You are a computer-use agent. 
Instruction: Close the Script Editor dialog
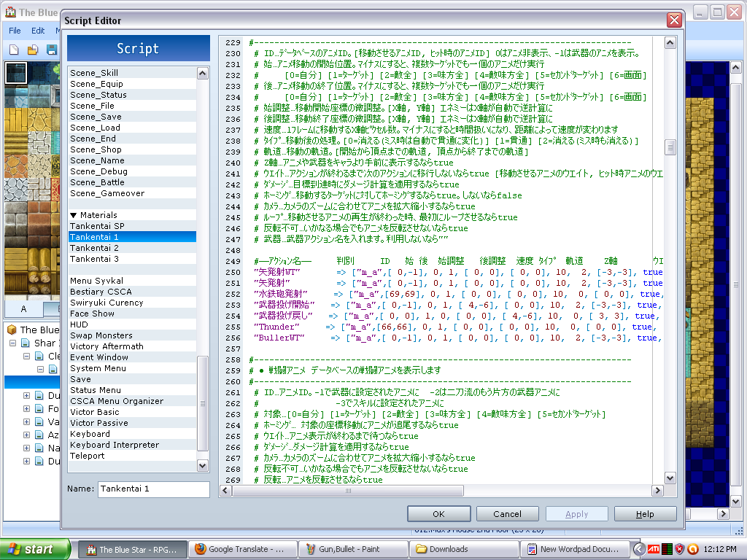pyautogui.click(x=673, y=20)
